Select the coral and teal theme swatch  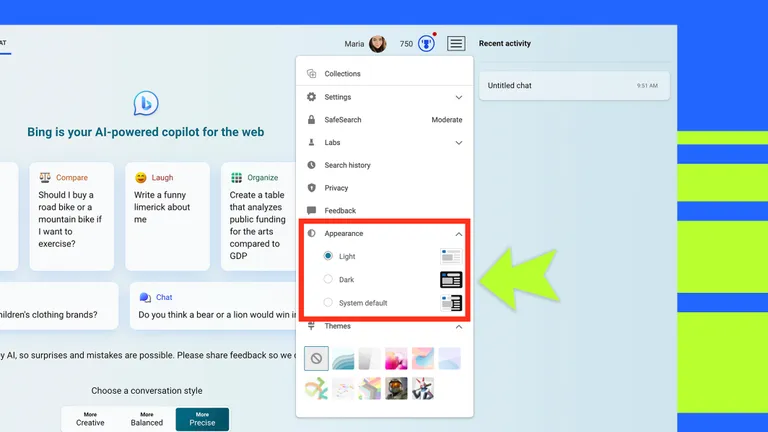pyautogui.click(x=423, y=359)
